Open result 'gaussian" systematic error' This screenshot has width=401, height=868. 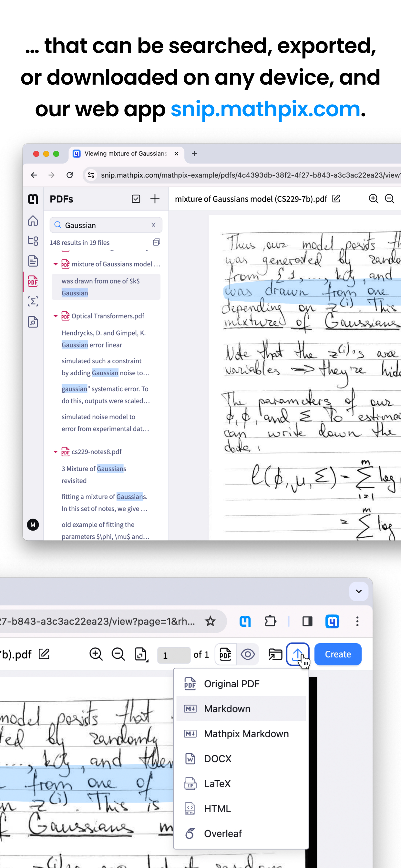coord(106,395)
